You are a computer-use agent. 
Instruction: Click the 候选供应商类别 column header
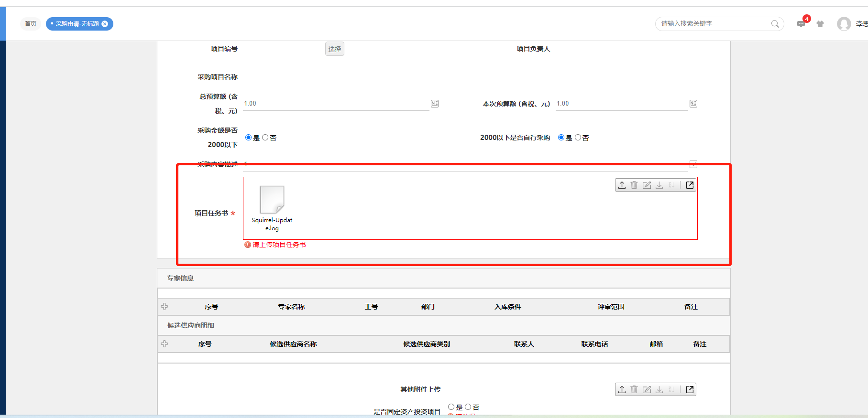(427, 344)
